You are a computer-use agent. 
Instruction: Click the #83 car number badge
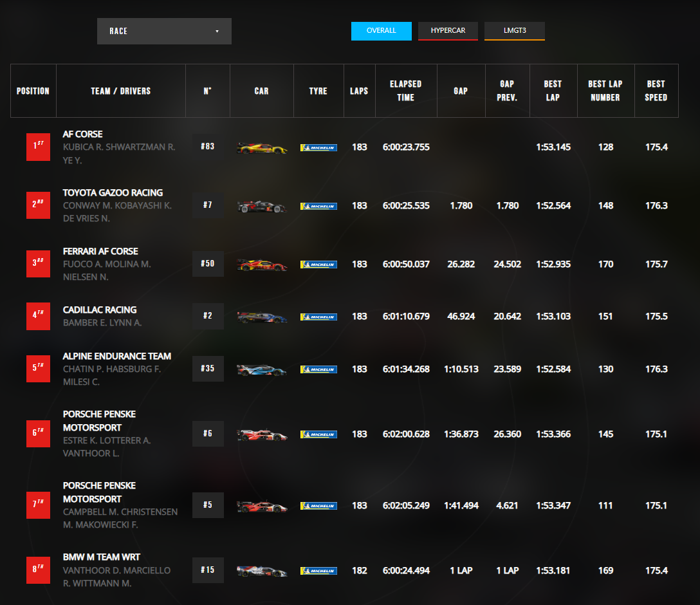click(208, 147)
